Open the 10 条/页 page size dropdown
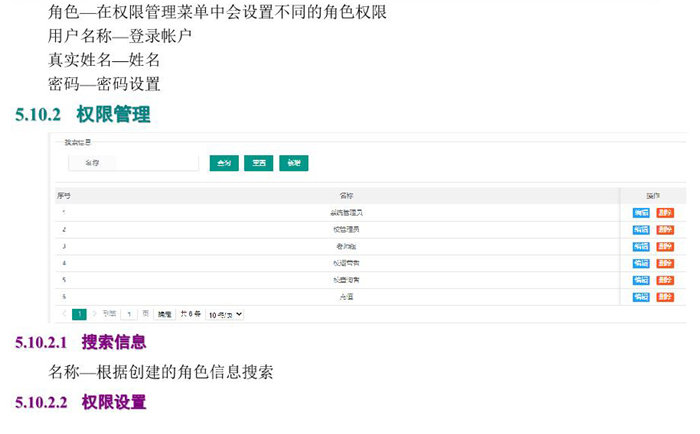The height and width of the screenshot is (434, 700). coord(225,314)
